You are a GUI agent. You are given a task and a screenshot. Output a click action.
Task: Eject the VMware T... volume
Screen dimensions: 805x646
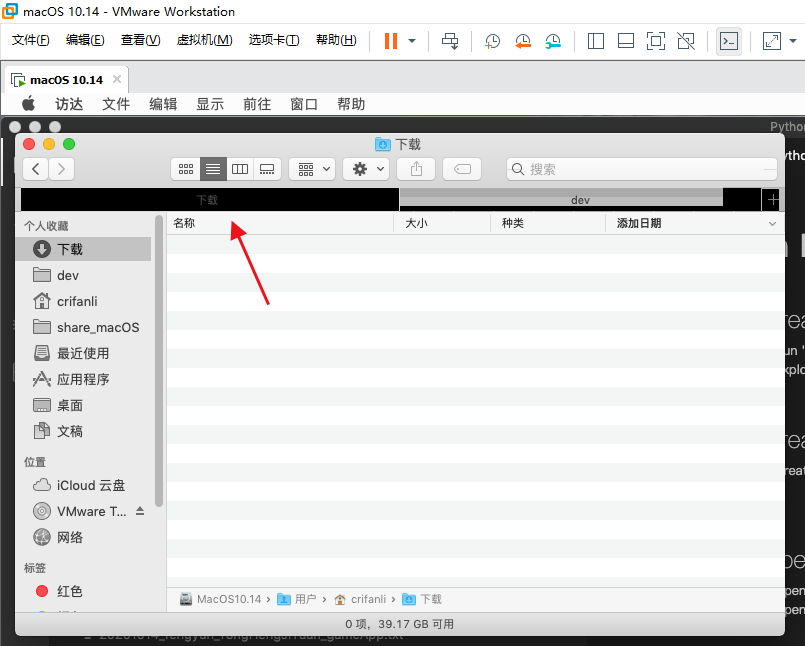[140, 511]
